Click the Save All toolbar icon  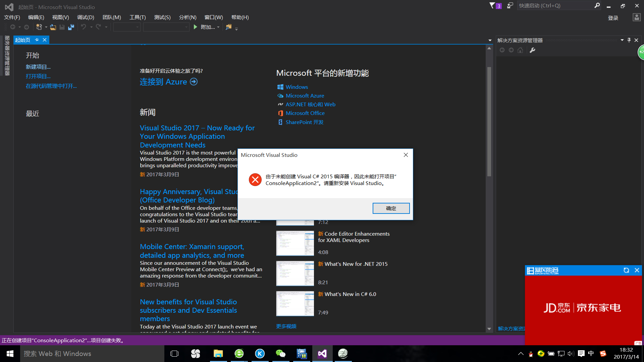pyautogui.click(x=71, y=27)
